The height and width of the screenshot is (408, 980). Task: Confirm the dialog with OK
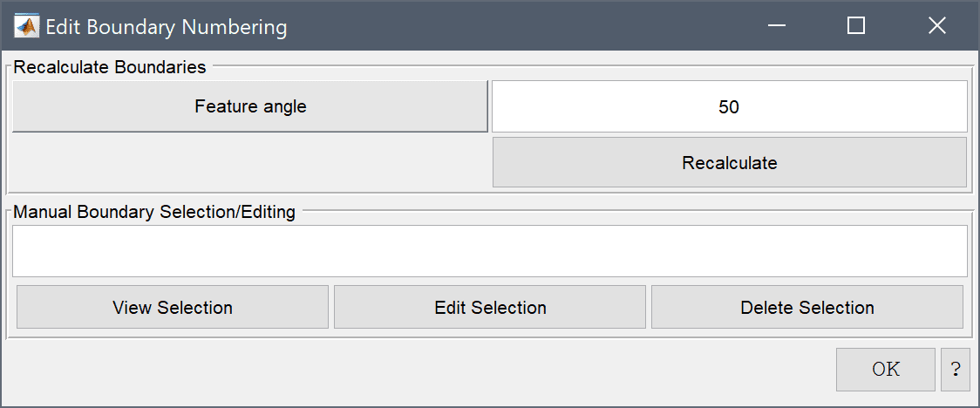pos(886,370)
